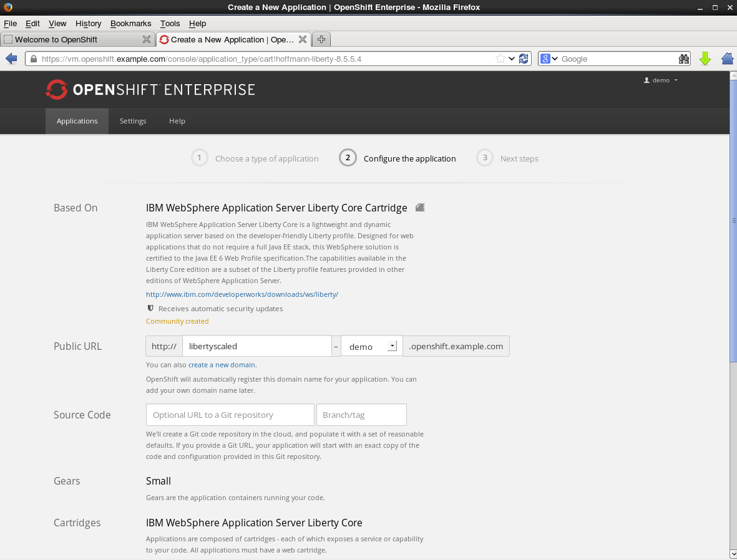Open URL history dropdown arrow
This screenshot has height=560, width=737.
tap(512, 59)
